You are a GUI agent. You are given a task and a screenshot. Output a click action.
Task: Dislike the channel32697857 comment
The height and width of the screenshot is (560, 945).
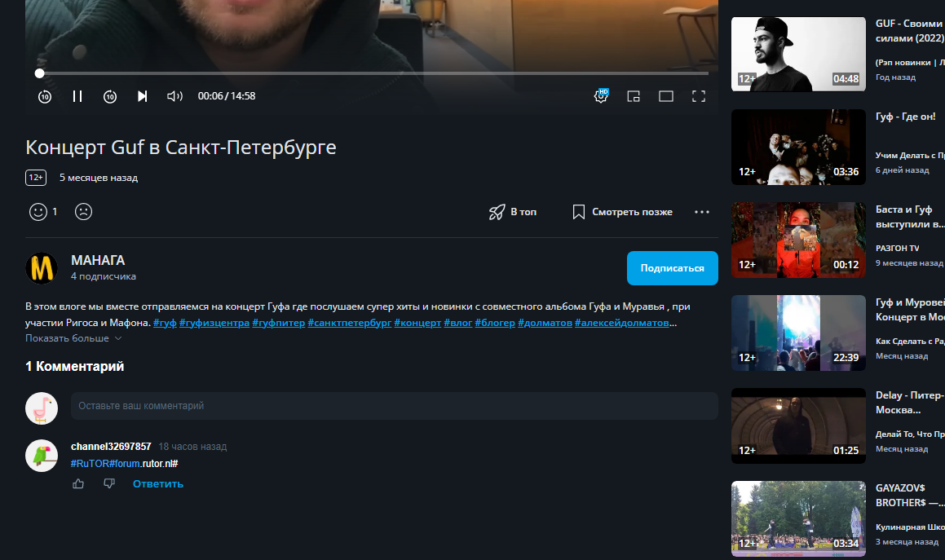(109, 483)
